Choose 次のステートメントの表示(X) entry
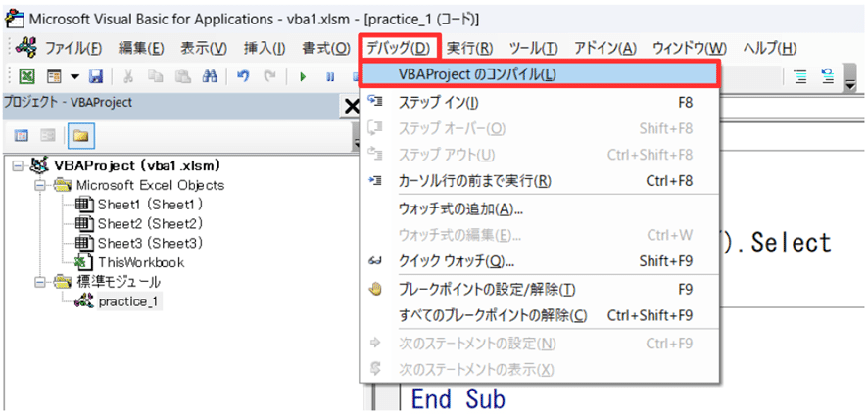Viewport: 868px width, 414px height. pos(540,369)
